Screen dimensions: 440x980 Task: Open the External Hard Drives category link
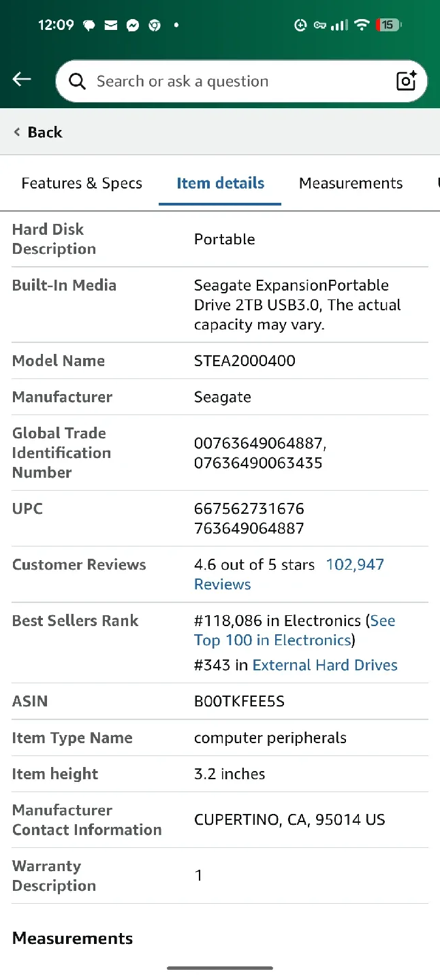(325, 665)
